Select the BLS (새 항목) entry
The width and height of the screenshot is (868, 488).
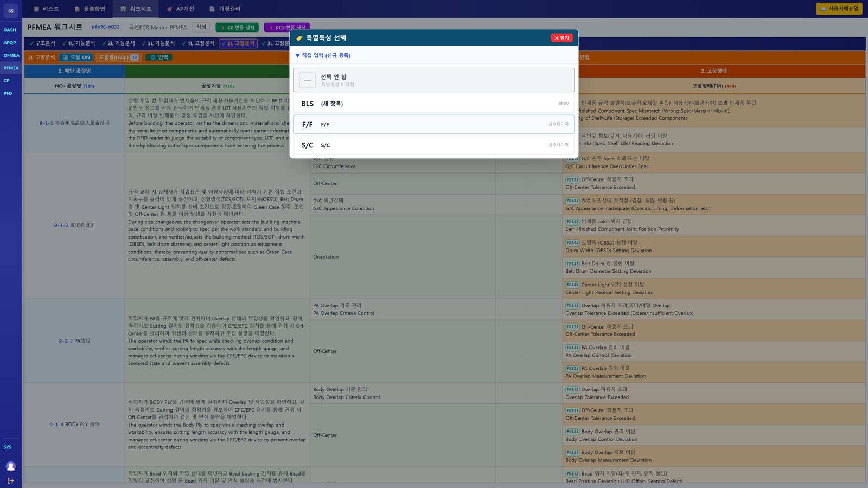point(434,103)
